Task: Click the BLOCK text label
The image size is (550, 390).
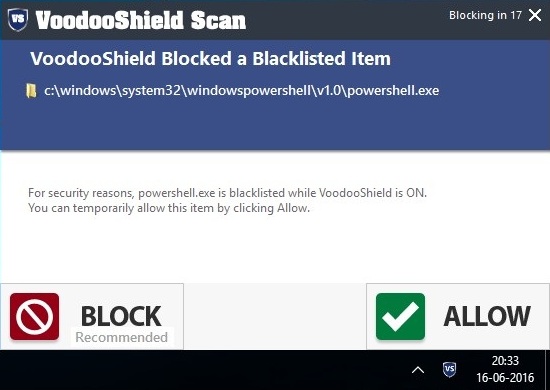Action: click(x=121, y=316)
